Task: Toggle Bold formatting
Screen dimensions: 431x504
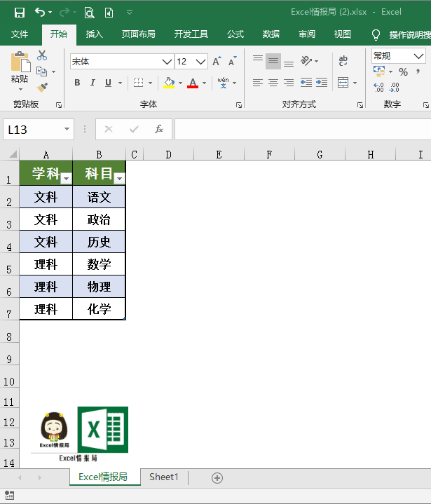Action: (x=77, y=83)
